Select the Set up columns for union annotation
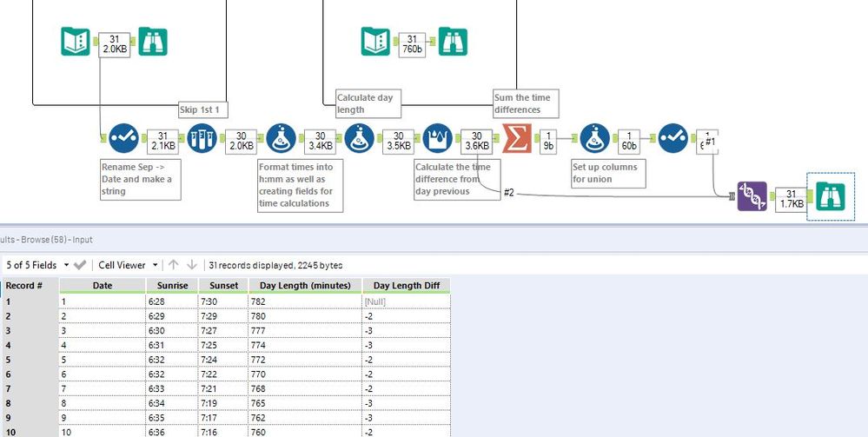This screenshot has height=437, width=868. pos(608,173)
